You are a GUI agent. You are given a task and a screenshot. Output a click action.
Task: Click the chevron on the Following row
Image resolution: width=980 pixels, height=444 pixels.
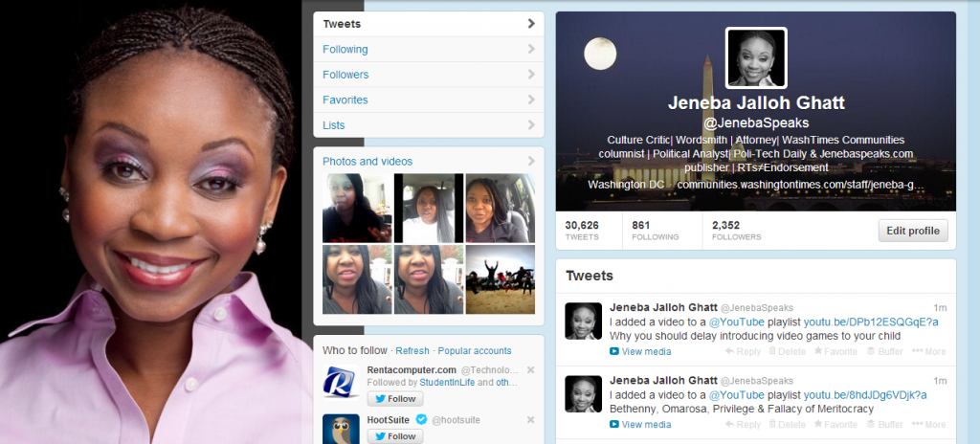click(x=531, y=49)
